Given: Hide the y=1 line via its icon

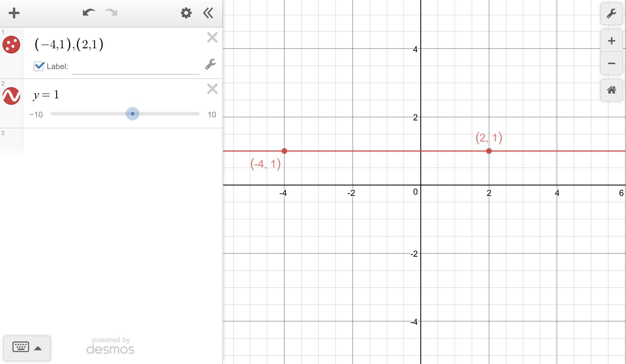Looking at the screenshot, I should [x=11, y=96].
